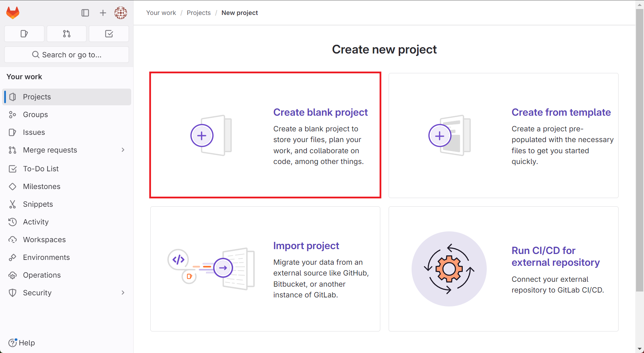Screen dimensions: 644x353
Task: Open the create new item plus dropdown
Action: click(103, 13)
